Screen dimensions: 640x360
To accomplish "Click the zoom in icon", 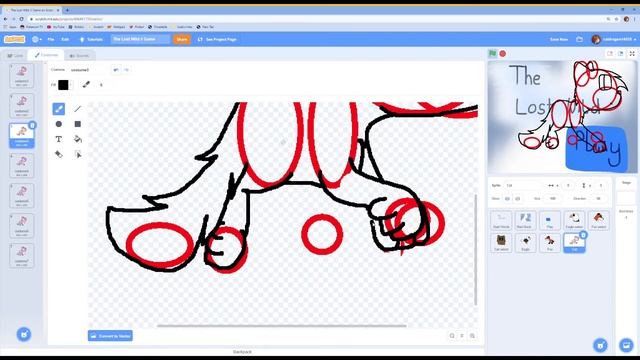I will pos(472,336).
